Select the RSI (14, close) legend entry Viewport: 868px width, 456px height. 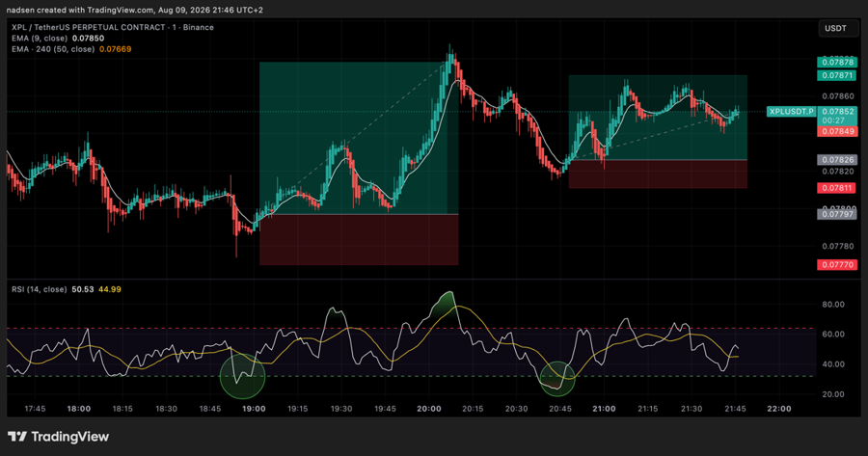40,289
